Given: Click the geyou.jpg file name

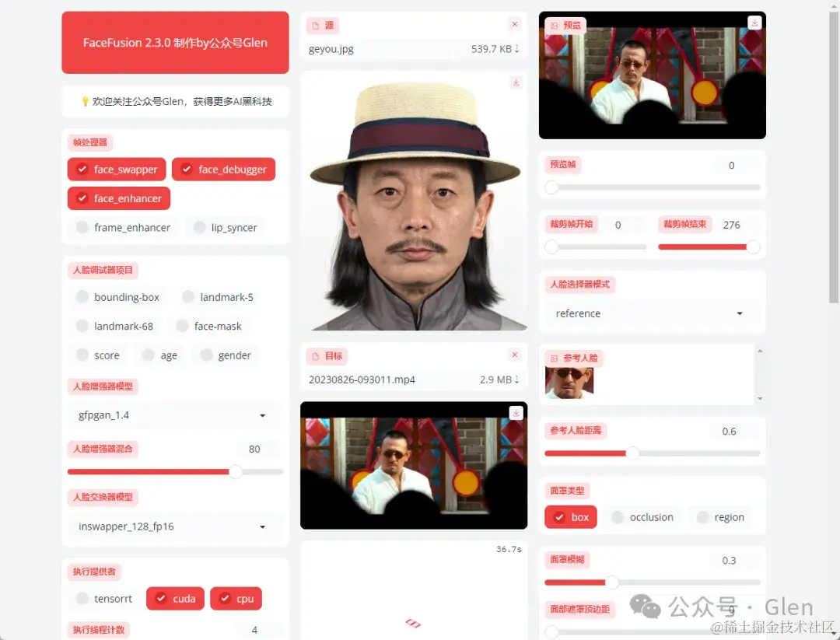Looking at the screenshot, I should point(331,49).
